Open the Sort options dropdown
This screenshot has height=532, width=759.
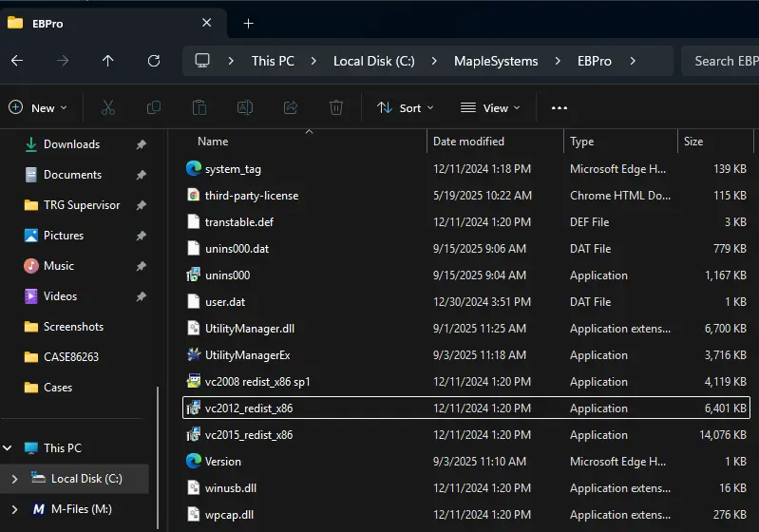point(406,107)
